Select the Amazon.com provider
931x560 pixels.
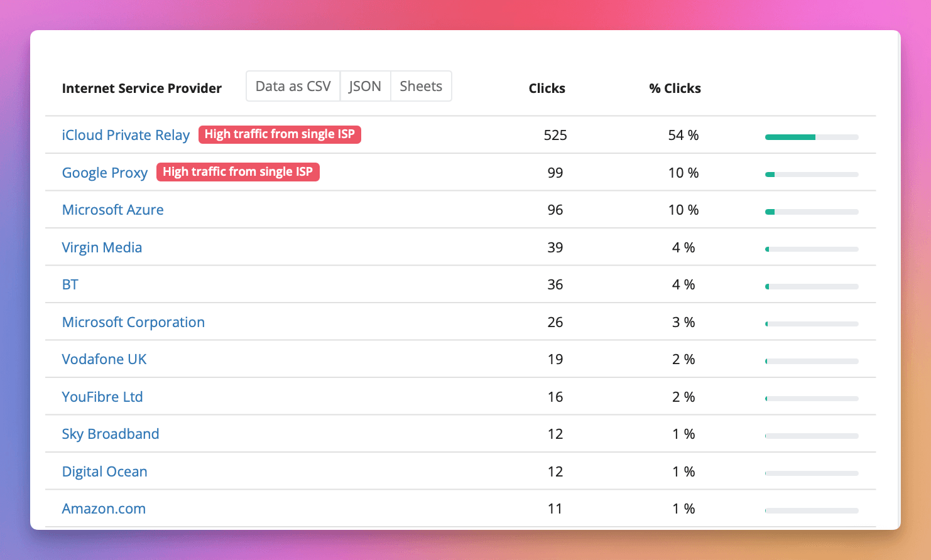click(104, 509)
